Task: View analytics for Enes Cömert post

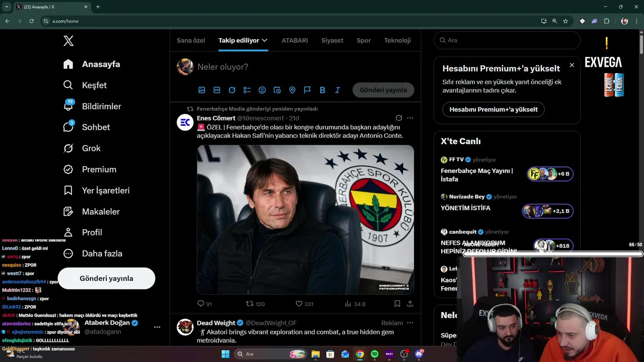Action: pos(355,304)
